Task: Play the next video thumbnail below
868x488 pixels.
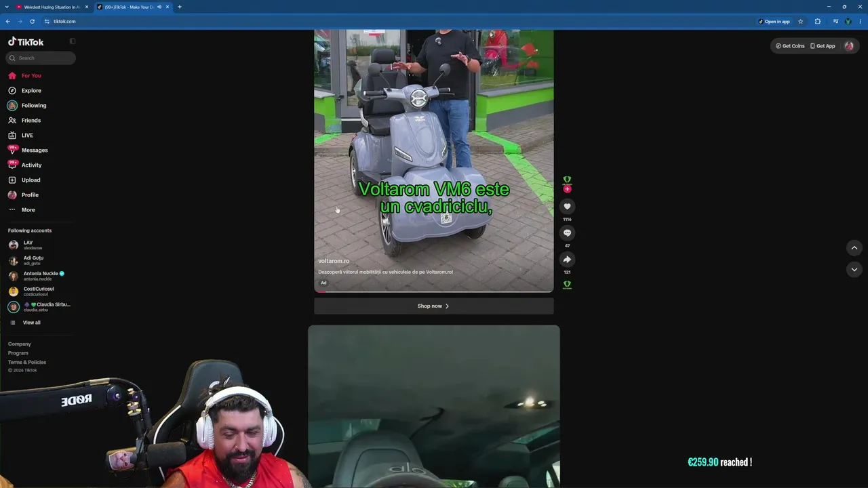Action: coord(434,407)
